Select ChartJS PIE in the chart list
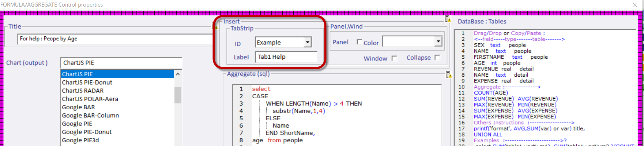 (117, 74)
